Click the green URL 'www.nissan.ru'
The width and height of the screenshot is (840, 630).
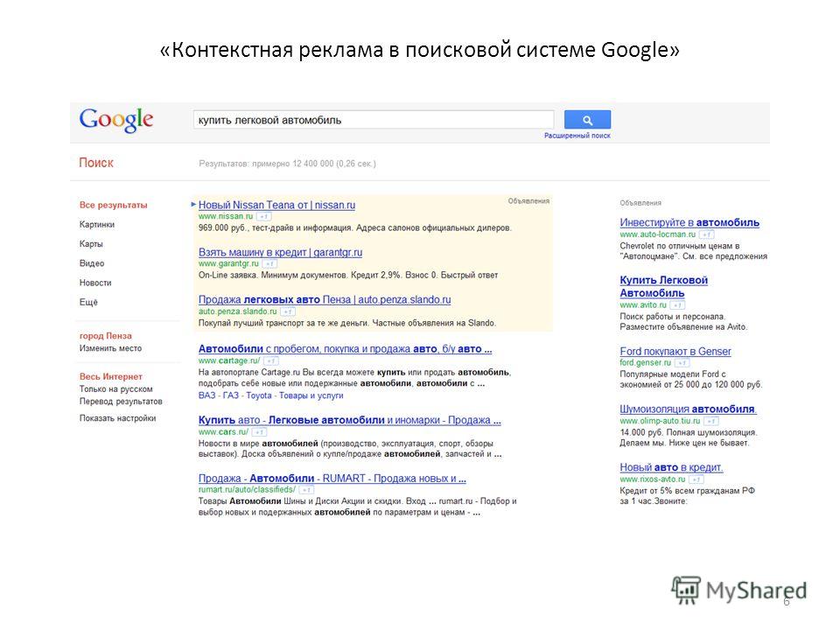226,216
